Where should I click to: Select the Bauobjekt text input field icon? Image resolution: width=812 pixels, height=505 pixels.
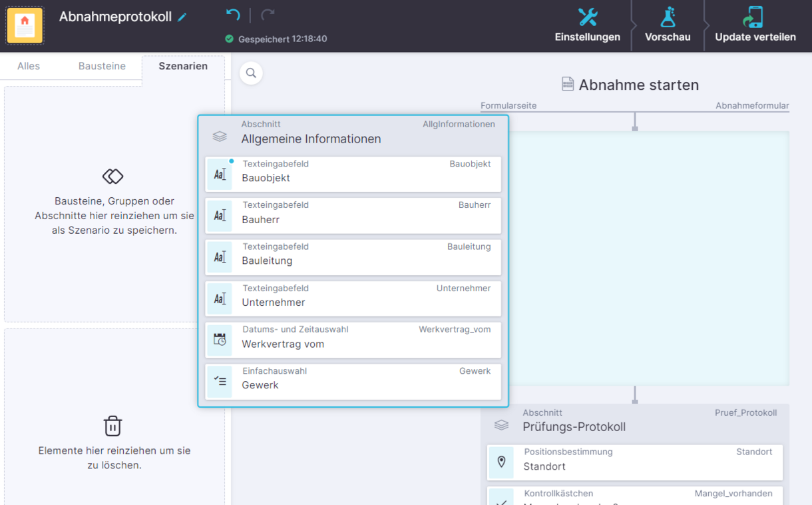pos(219,174)
